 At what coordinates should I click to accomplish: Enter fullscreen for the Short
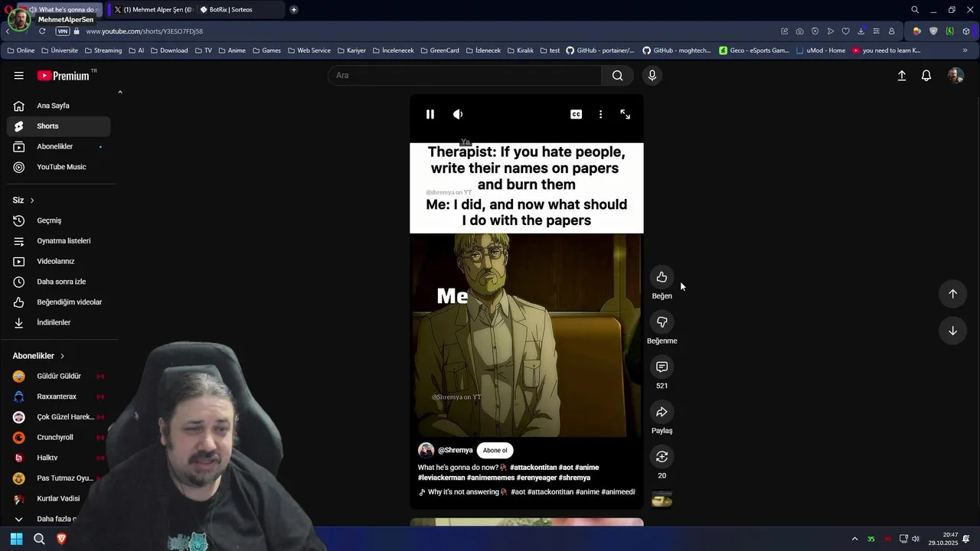point(625,114)
